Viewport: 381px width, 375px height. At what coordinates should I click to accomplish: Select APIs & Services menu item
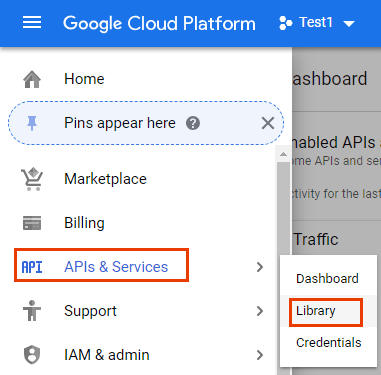tap(116, 267)
